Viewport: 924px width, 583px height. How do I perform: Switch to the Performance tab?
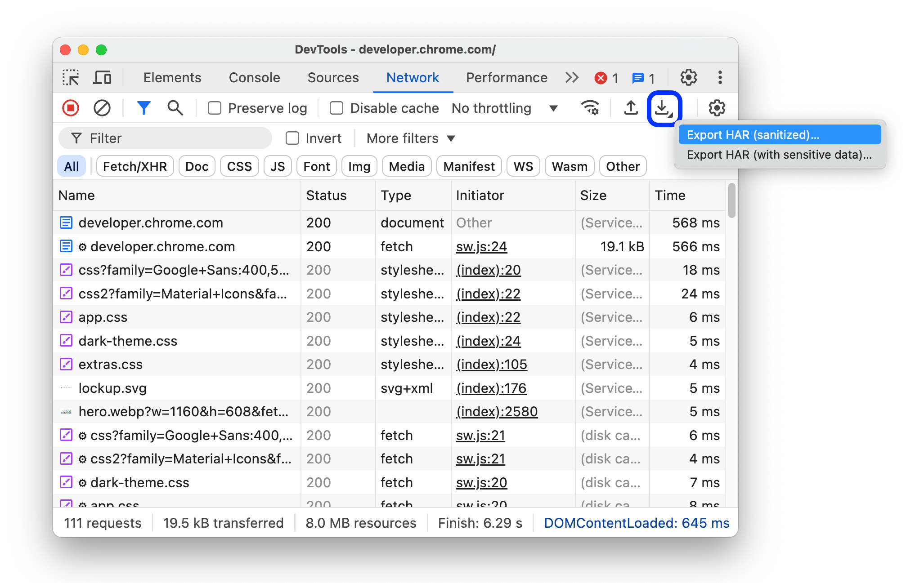(507, 77)
